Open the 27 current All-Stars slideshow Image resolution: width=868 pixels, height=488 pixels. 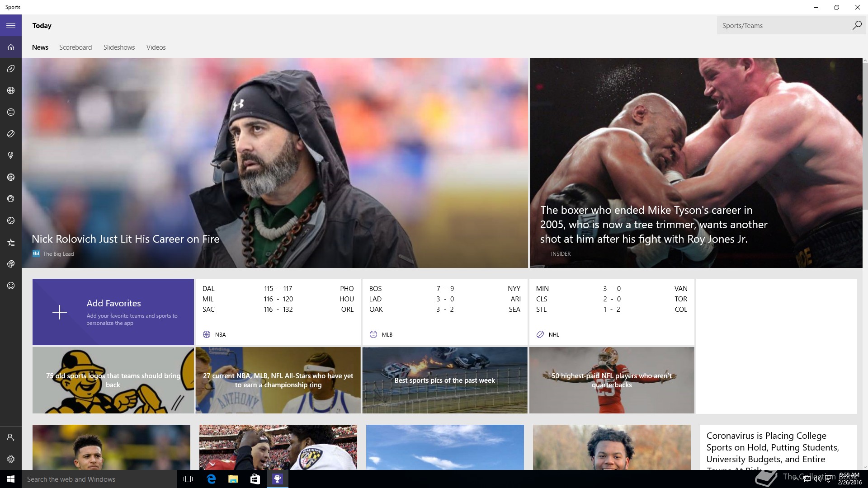point(278,380)
